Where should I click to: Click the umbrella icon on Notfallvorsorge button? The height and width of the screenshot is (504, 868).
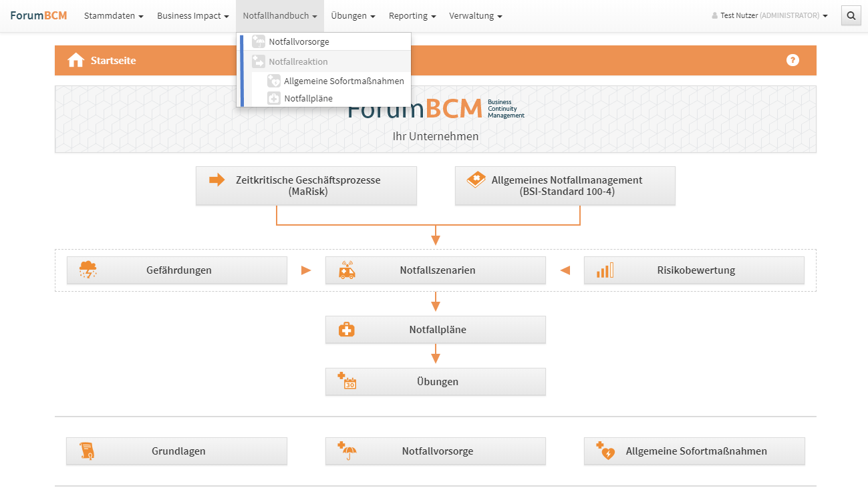(347, 451)
